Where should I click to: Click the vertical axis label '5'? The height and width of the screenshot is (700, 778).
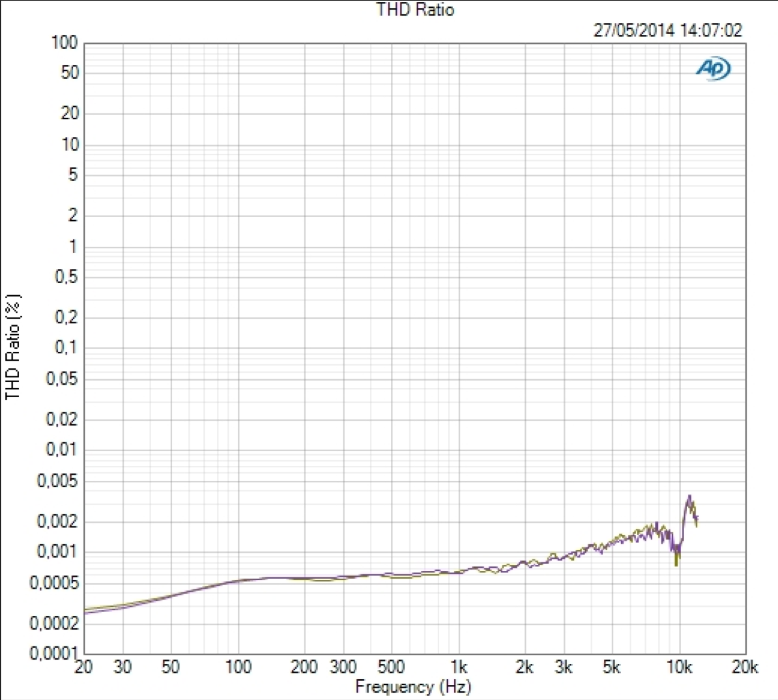tap(74, 175)
